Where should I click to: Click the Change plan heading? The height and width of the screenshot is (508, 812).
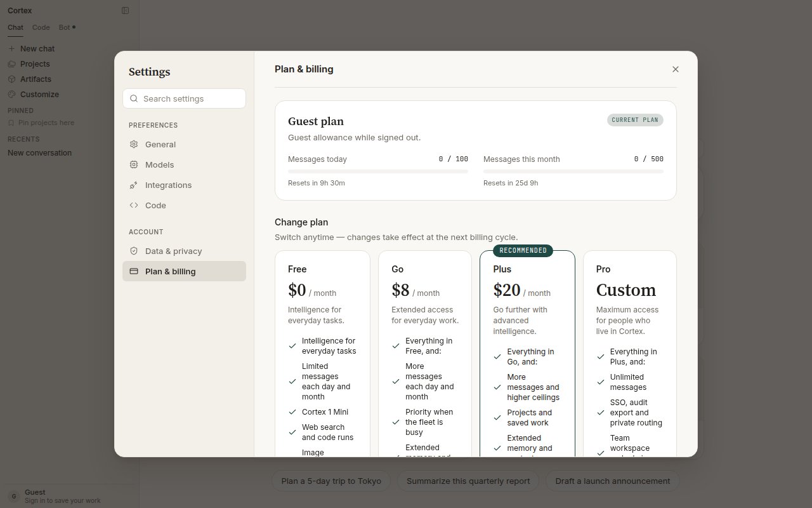point(301,222)
